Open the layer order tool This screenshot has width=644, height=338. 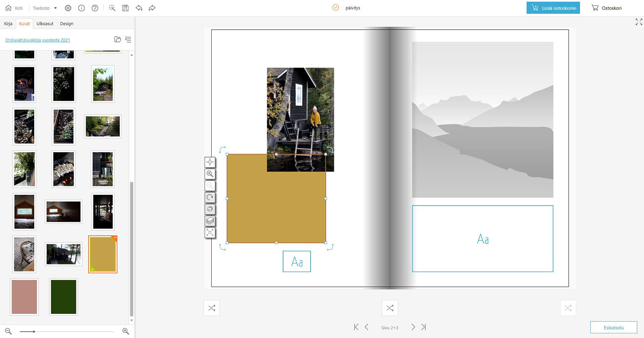pos(210,221)
